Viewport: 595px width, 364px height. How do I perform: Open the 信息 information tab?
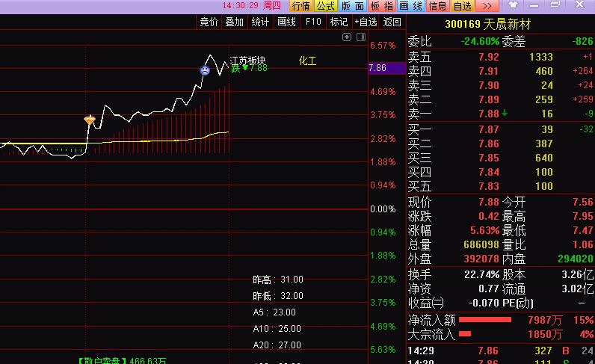[437, 6]
